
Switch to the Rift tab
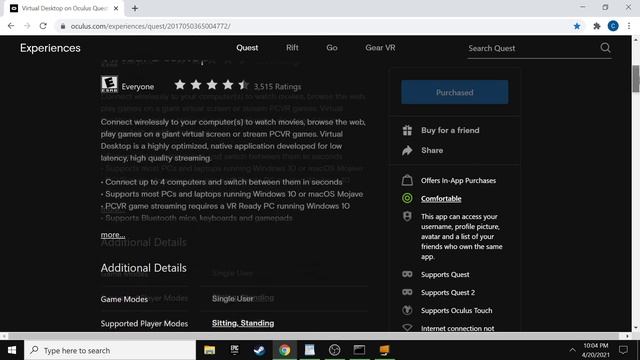pos(292,48)
